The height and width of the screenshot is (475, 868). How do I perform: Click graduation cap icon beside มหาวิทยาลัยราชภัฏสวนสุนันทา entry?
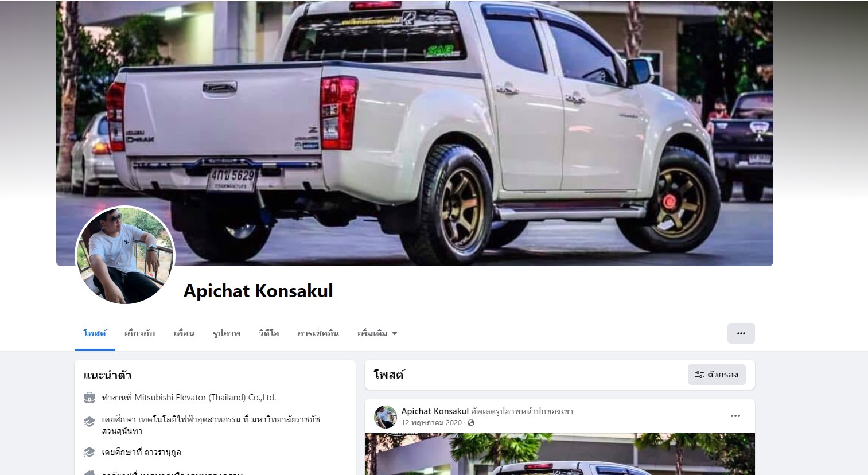tap(89, 422)
